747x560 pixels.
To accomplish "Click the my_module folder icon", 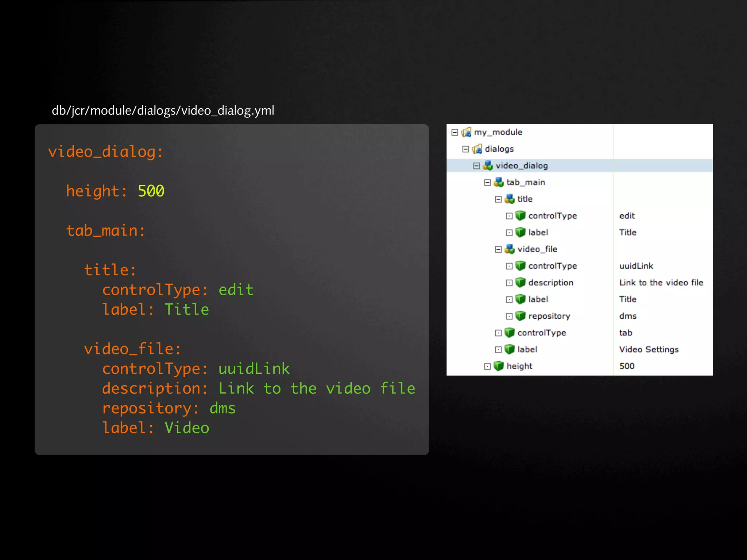I will (x=466, y=132).
